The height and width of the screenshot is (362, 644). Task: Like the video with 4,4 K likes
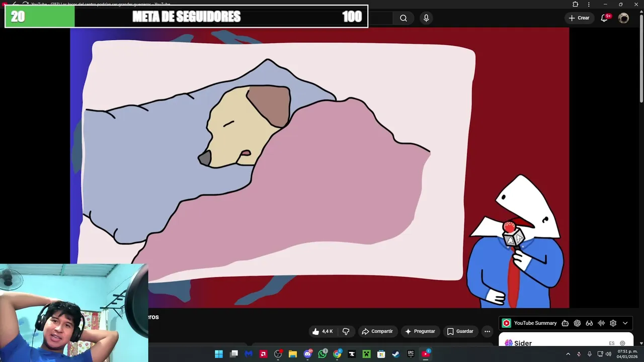[x=323, y=331]
